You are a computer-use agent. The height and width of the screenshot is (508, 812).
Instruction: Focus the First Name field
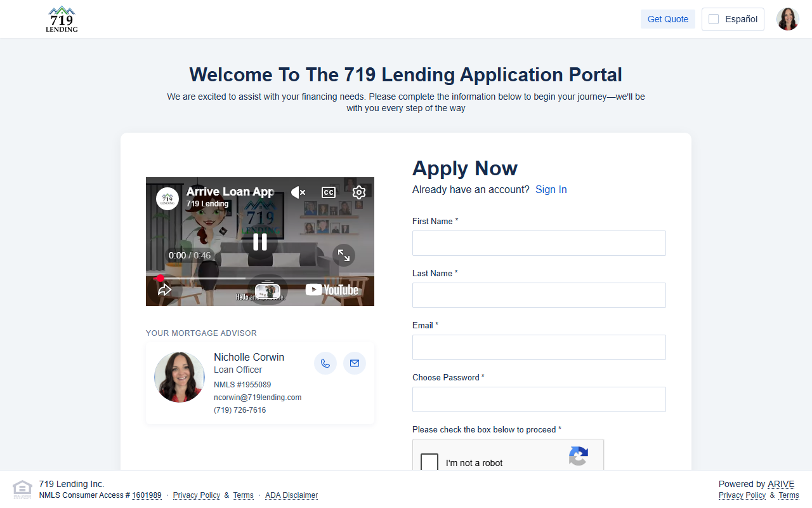point(539,243)
